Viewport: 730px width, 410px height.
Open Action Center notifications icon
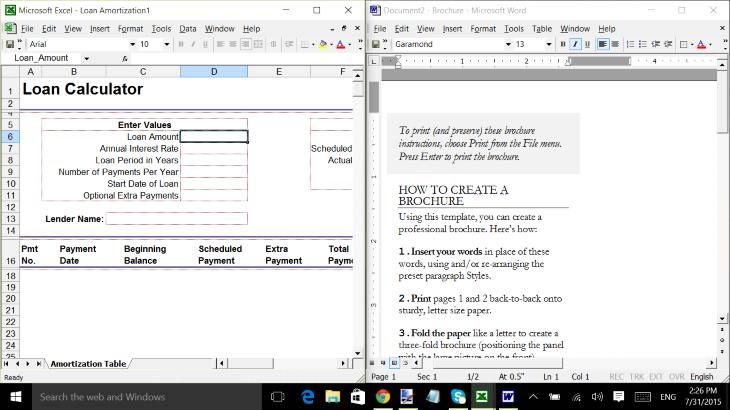[x=618, y=397]
